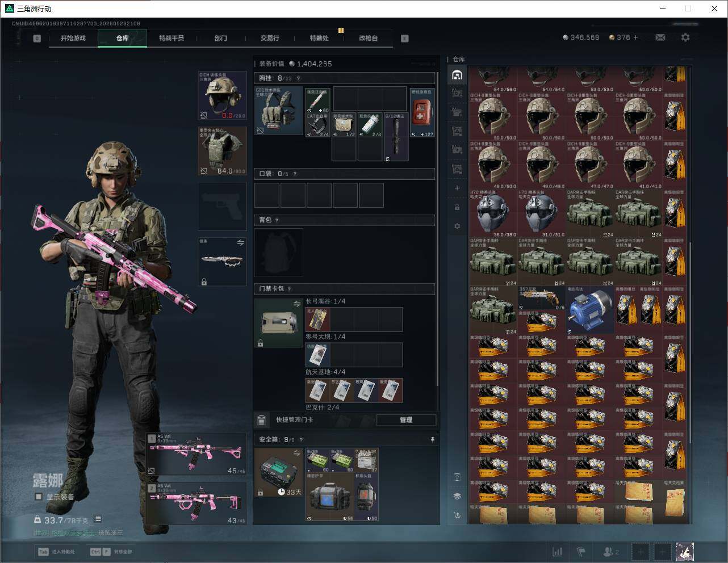Select the 7.62x54R ammo box in the safe box

coord(366,460)
